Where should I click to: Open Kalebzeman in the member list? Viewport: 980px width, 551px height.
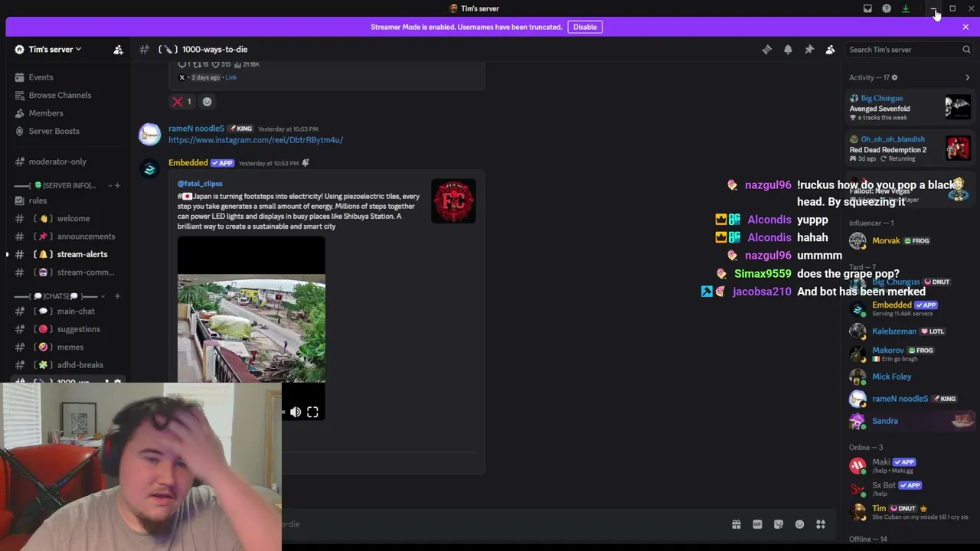[x=910, y=331]
